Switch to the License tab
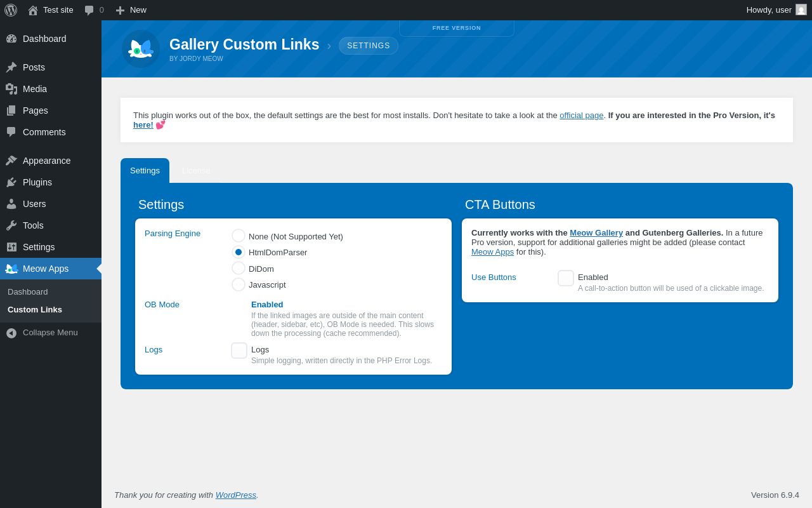 (x=196, y=171)
